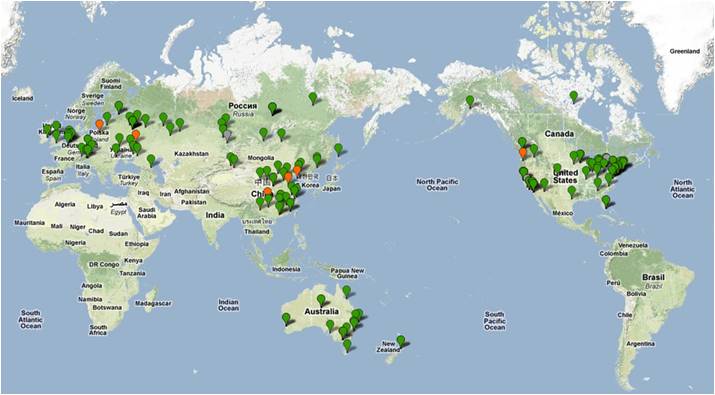The width and height of the screenshot is (715, 395).
Task: Select the Kazakhstan country label
Action: [192, 154]
